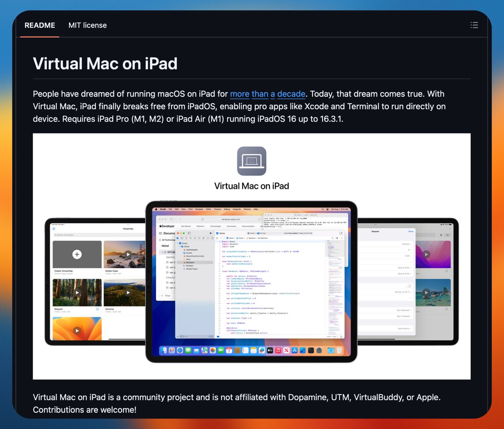
Task: Open Calendar from the Dock
Action: (x=229, y=350)
